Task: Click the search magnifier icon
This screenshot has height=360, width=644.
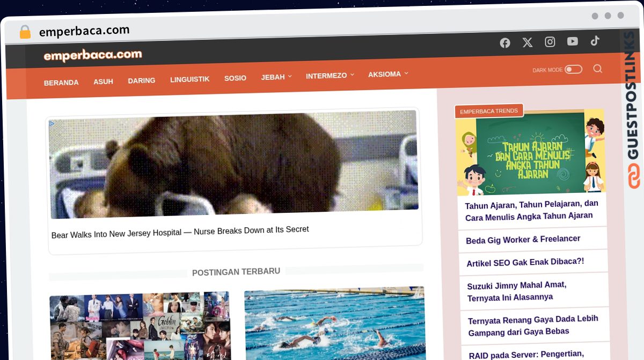Action: (598, 68)
